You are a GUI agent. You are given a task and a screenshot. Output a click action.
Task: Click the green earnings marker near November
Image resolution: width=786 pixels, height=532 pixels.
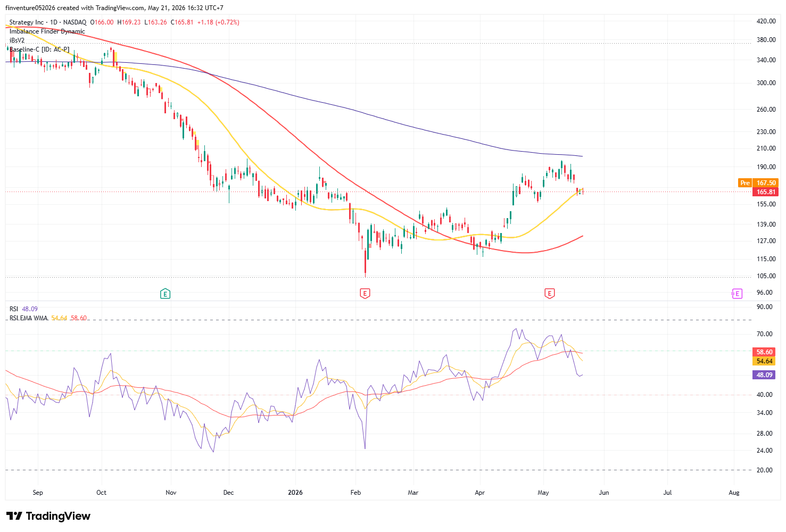coord(165,293)
